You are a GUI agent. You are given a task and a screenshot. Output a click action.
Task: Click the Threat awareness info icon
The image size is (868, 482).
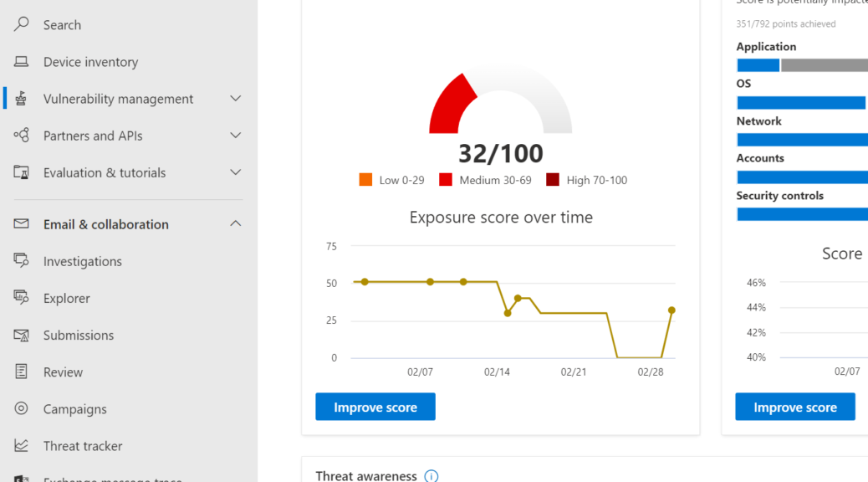click(431, 476)
